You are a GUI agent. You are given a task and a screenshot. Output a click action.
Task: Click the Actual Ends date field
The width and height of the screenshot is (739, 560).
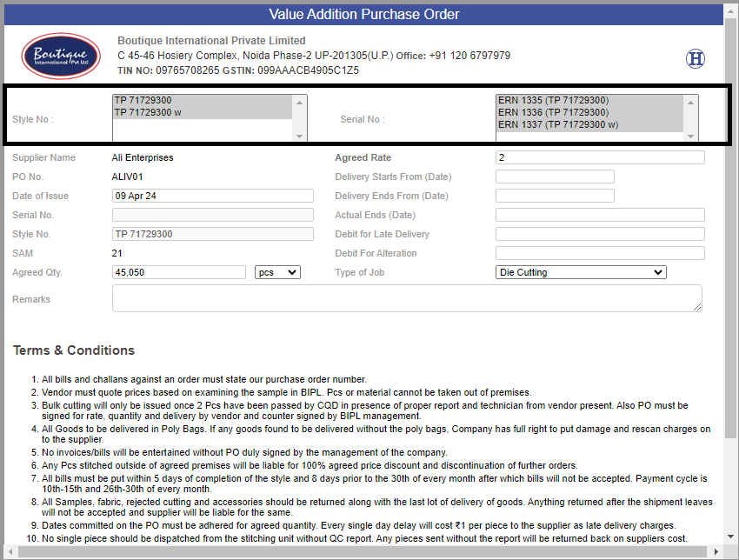[x=600, y=215]
